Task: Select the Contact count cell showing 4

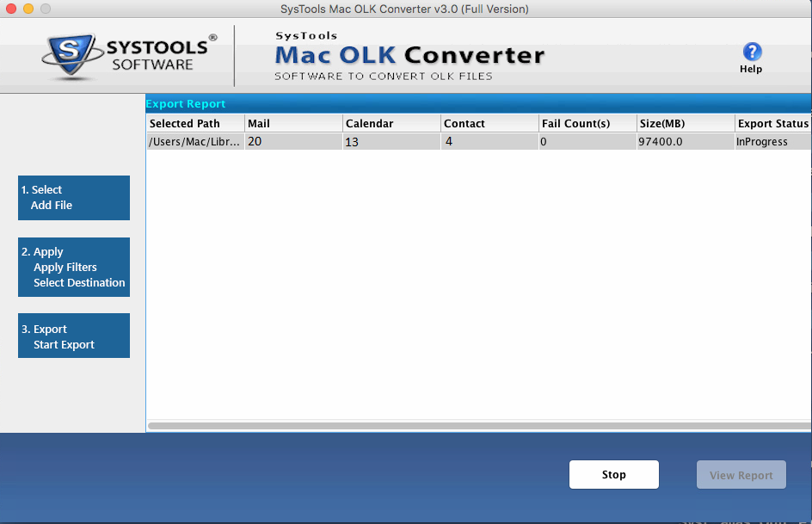Action: pos(489,141)
